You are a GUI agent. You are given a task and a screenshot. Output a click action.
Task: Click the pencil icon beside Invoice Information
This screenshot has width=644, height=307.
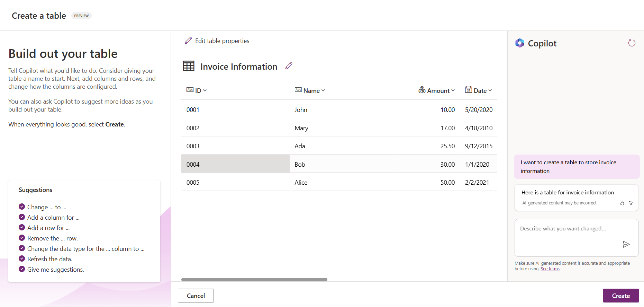pyautogui.click(x=289, y=66)
